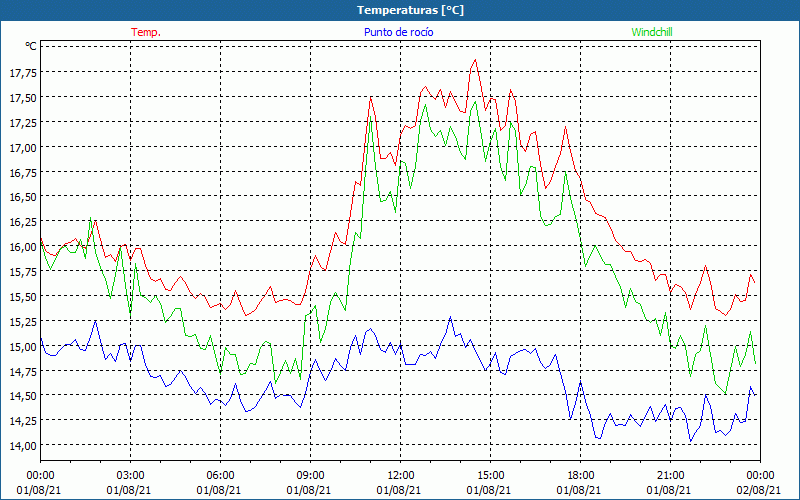Click the 15,75 y-axis value
The width and height of the screenshot is (800, 500).
pos(23,271)
